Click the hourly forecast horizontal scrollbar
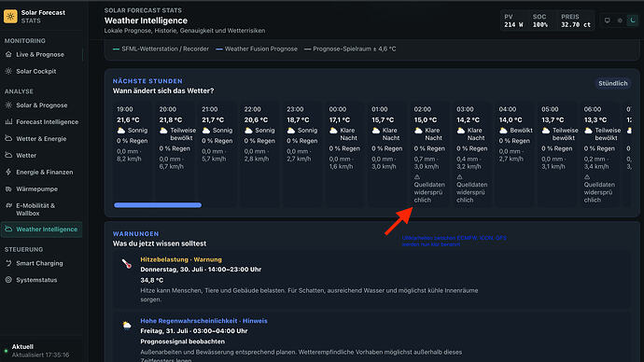 coord(158,205)
